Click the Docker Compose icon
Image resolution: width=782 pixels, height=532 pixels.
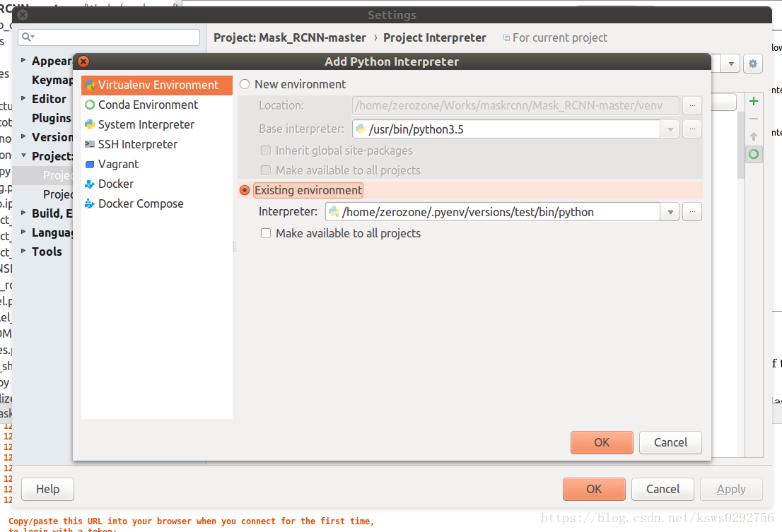tap(90, 203)
